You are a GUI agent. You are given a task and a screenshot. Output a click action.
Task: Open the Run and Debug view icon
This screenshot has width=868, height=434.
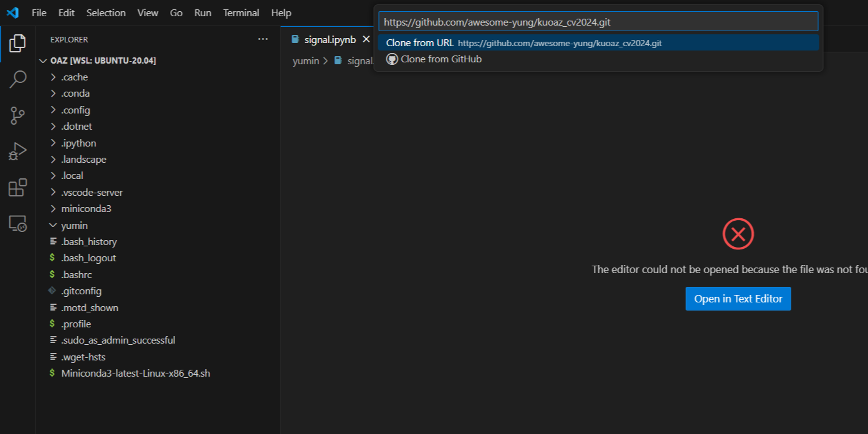[x=17, y=152]
